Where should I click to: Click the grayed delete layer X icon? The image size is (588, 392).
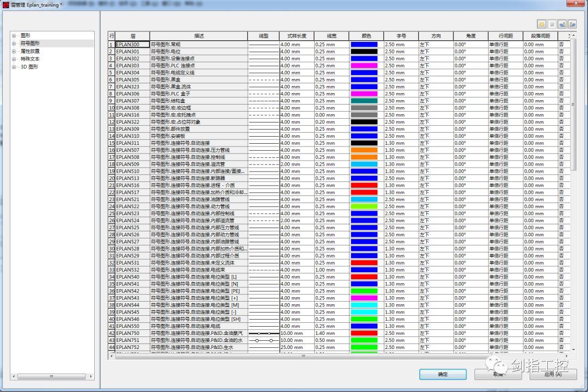[552, 24]
